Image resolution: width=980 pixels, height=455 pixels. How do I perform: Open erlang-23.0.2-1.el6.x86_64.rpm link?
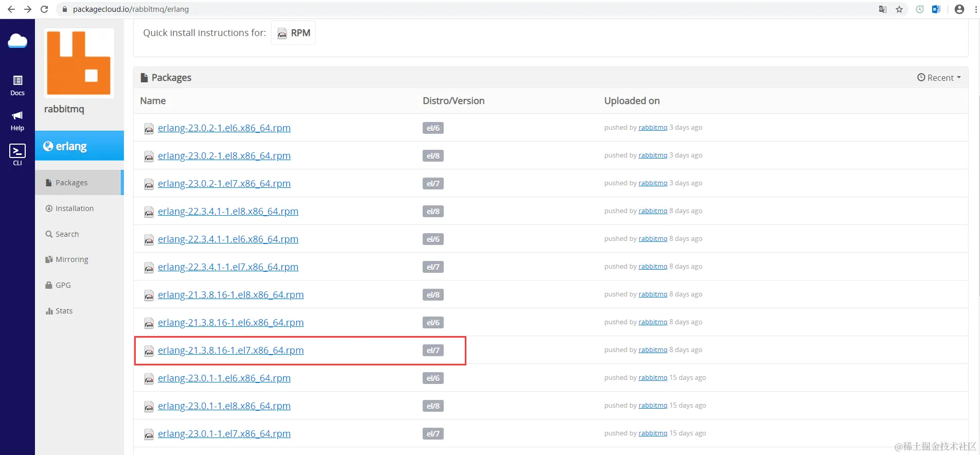coord(224,128)
